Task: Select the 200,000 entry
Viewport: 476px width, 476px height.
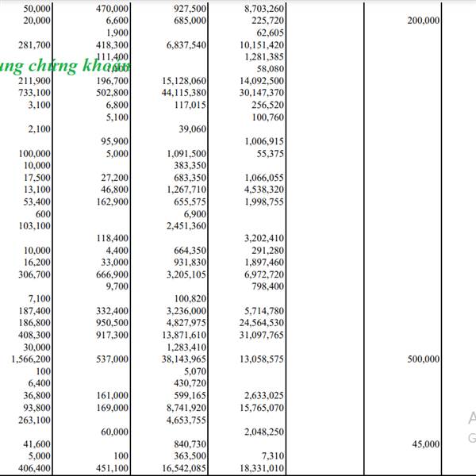Action: click(423, 21)
